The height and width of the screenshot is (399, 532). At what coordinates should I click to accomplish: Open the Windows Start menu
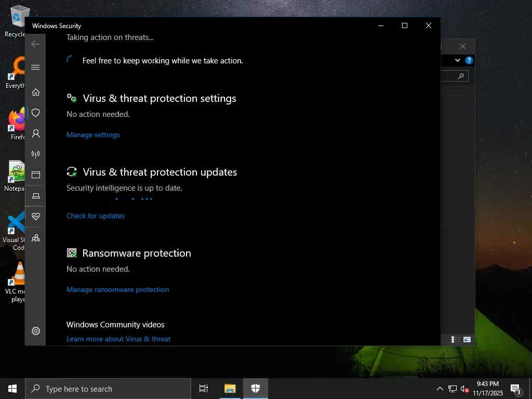[12, 389]
